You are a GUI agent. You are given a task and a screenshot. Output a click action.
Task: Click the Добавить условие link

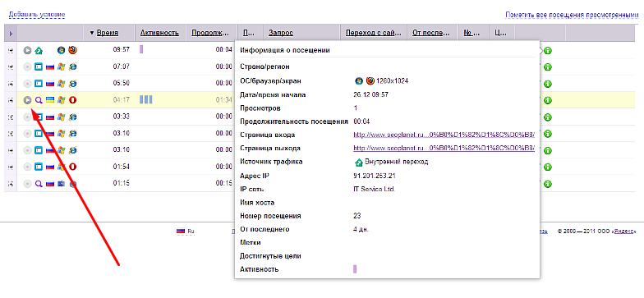[x=37, y=15]
